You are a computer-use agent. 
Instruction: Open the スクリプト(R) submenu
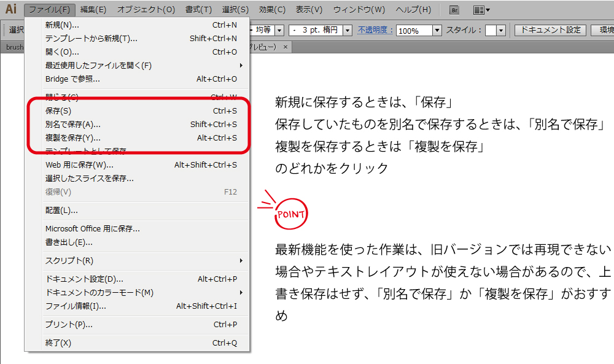click(69, 261)
